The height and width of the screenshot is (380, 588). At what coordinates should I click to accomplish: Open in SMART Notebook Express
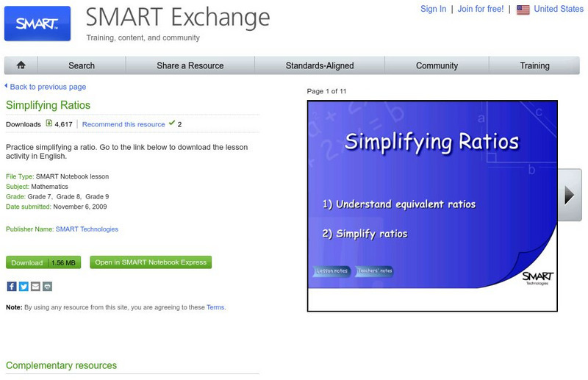tap(151, 262)
